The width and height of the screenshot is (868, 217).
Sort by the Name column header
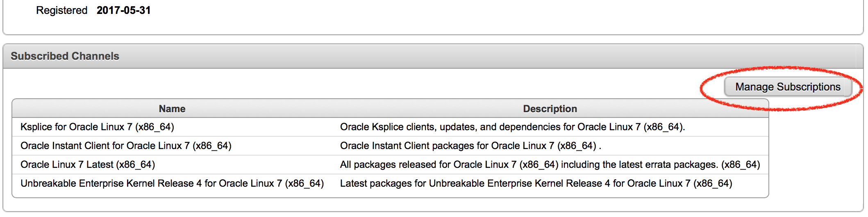172,109
